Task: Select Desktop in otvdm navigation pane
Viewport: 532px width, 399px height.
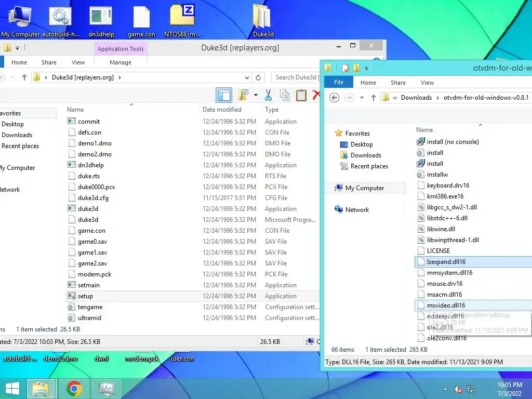Action: 362,144
